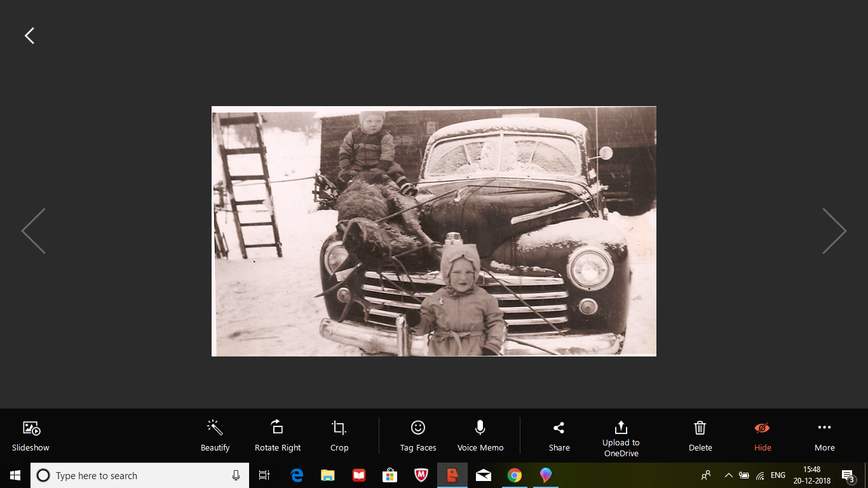
Task: Record a Voice Memo
Action: (x=480, y=435)
